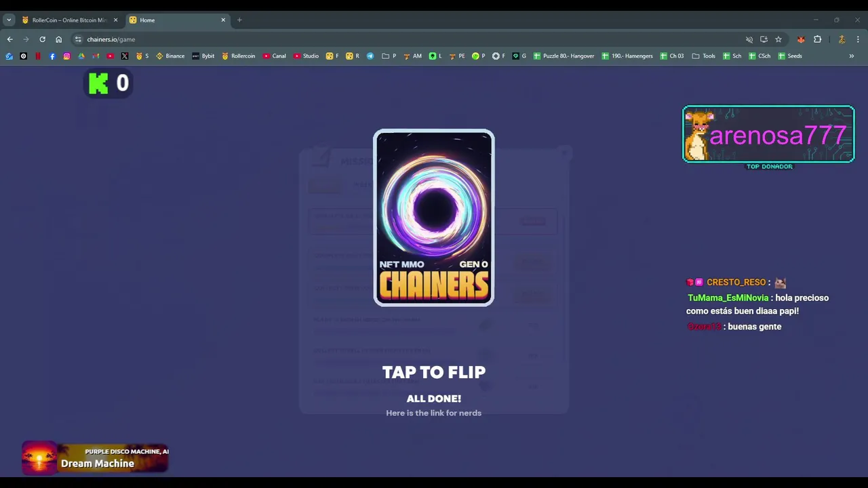Open the Puzzle 80.- Hangover bookmark

coord(564,56)
